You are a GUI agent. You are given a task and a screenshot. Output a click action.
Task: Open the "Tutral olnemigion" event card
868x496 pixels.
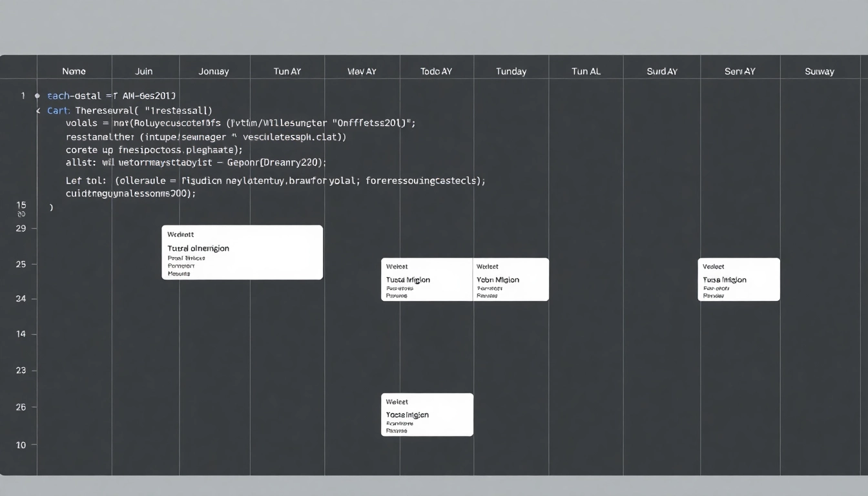click(x=242, y=253)
